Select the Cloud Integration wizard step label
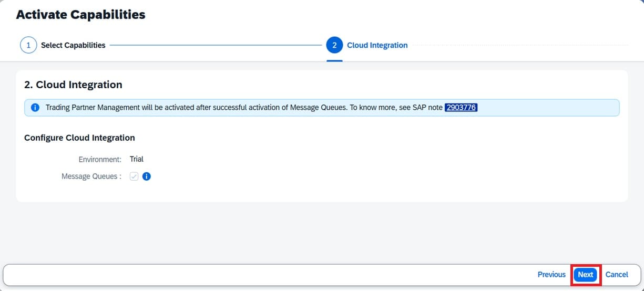 (x=377, y=45)
